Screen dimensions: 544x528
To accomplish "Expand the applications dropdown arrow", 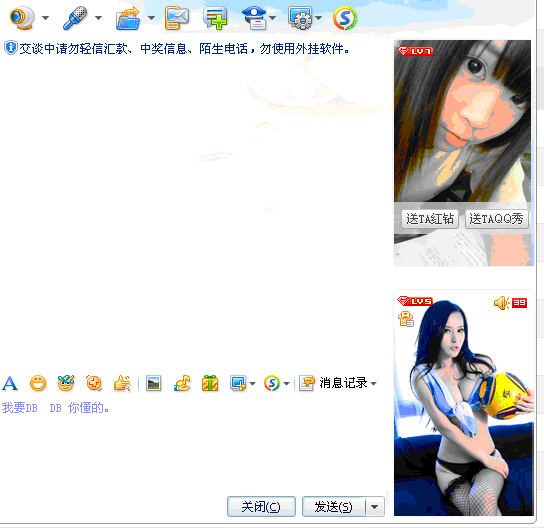I will click(318, 18).
